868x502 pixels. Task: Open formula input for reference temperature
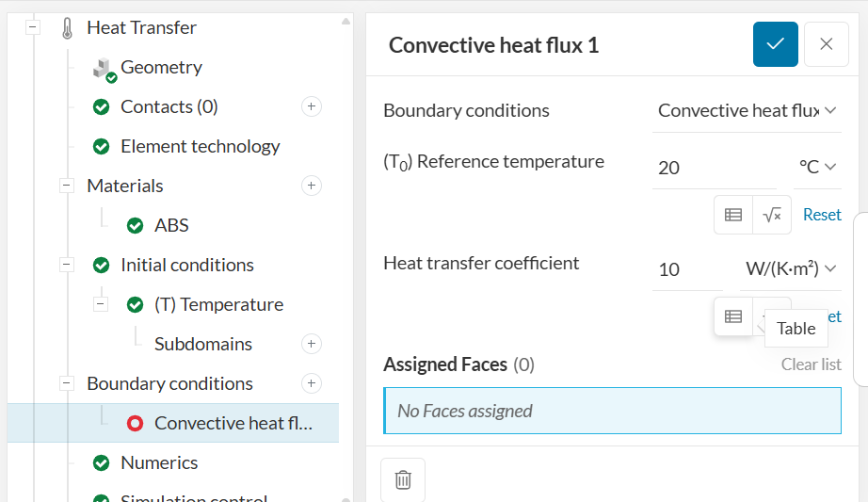[x=772, y=215]
